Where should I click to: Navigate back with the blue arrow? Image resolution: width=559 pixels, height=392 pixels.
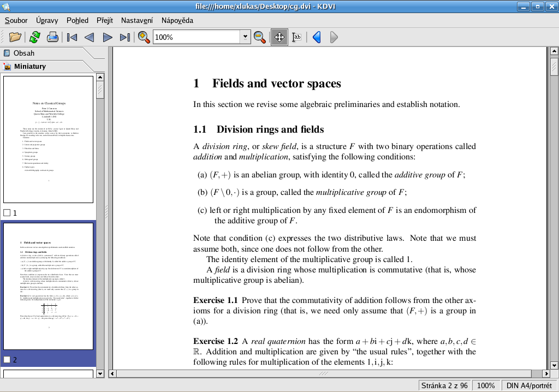pyautogui.click(x=317, y=37)
